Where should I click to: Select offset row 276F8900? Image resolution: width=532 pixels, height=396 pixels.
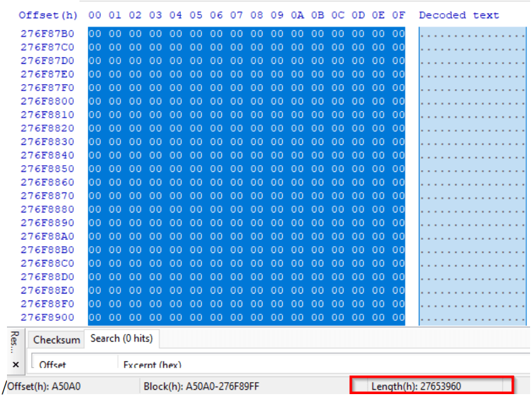coord(47,318)
